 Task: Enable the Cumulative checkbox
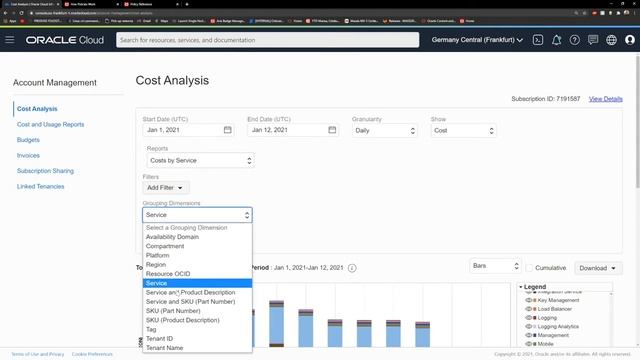point(529,268)
